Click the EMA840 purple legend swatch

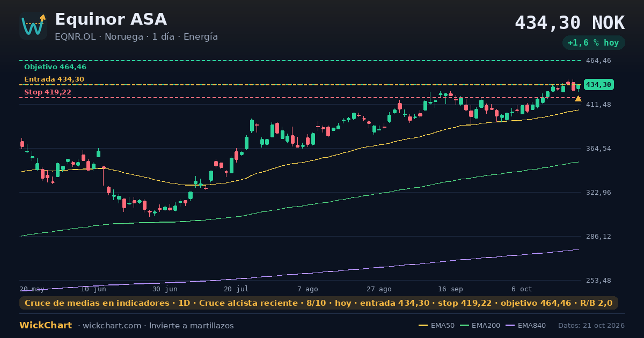point(510,326)
